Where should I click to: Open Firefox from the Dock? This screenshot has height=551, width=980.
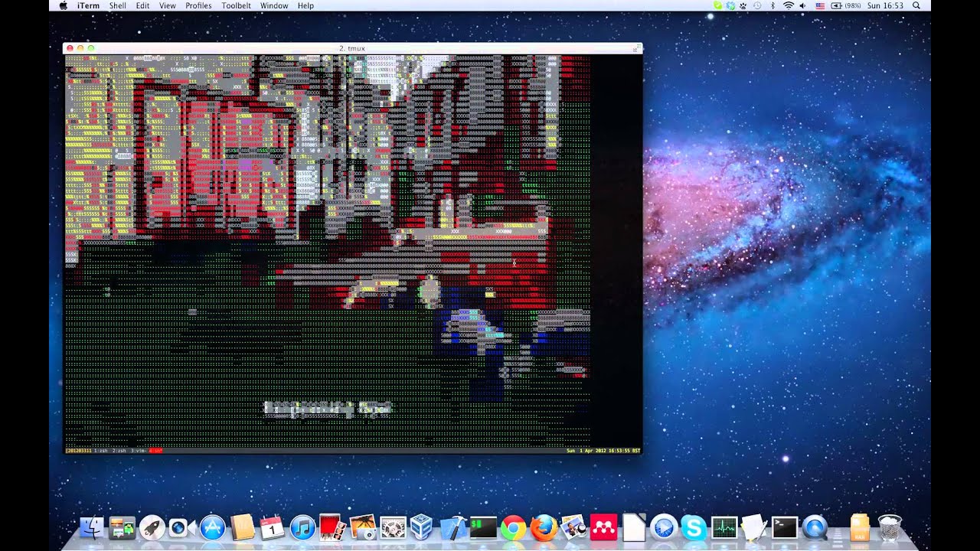[x=544, y=527]
